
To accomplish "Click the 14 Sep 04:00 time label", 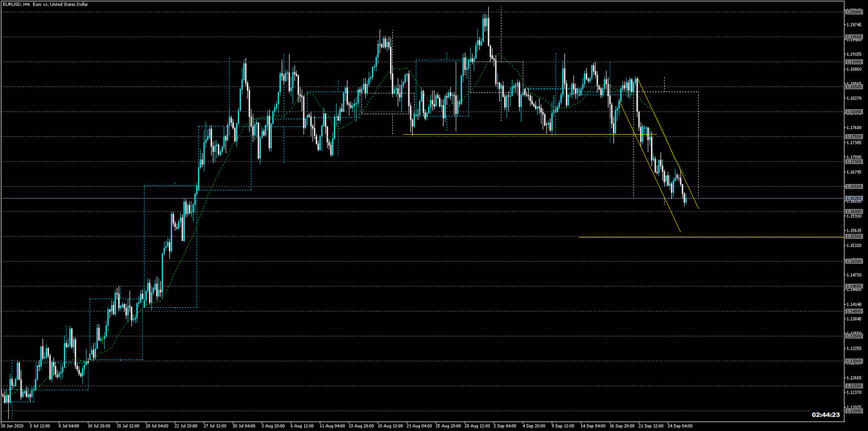I will tap(593, 426).
